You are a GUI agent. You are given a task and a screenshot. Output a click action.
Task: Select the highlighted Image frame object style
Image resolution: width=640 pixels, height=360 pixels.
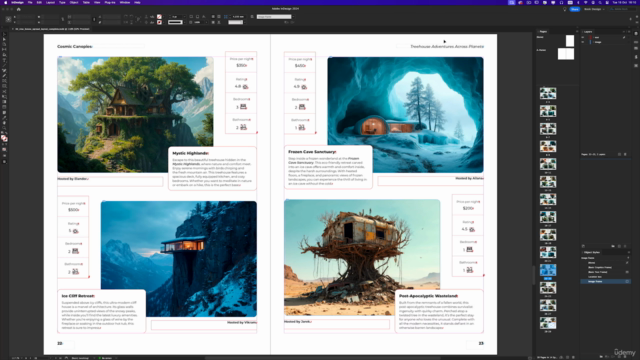click(606, 281)
